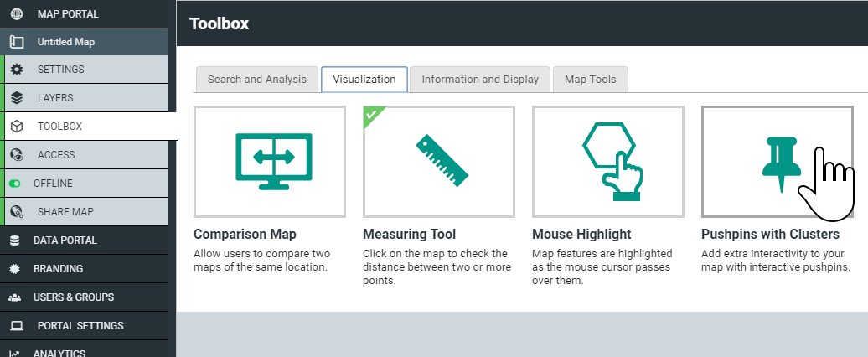Select the Visualization tab
The image size is (868, 357).
(x=364, y=79)
